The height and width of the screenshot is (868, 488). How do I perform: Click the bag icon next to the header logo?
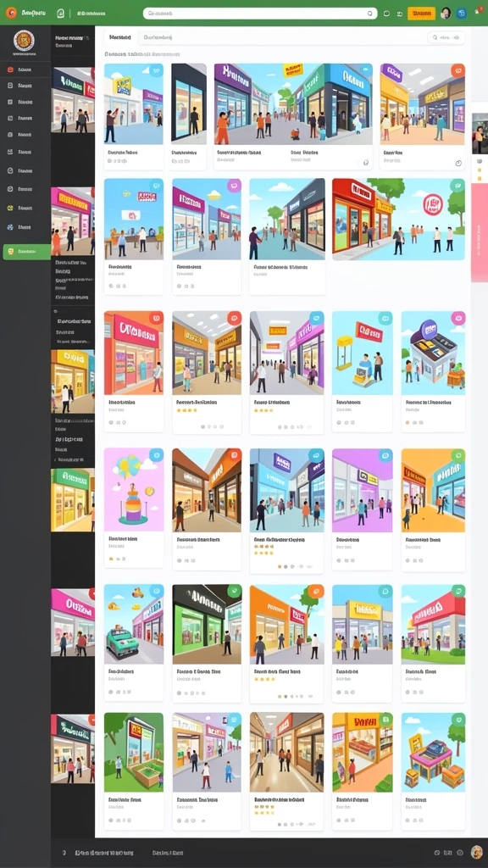point(61,14)
